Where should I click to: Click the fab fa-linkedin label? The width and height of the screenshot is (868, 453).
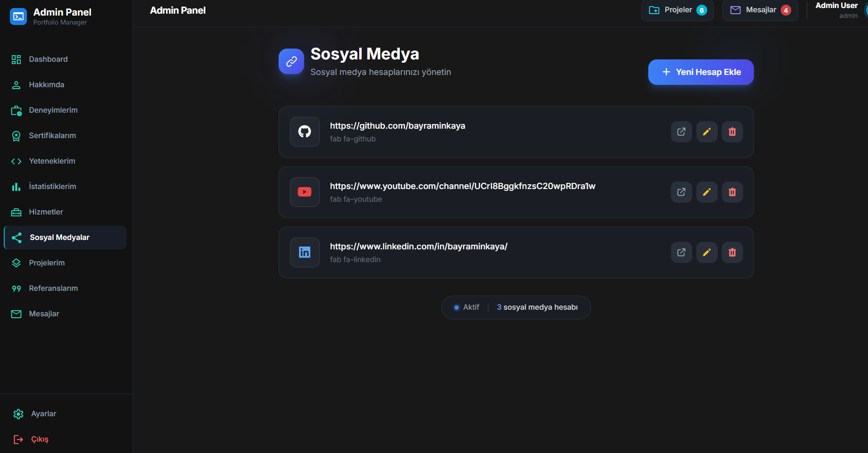tap(355, 260)
